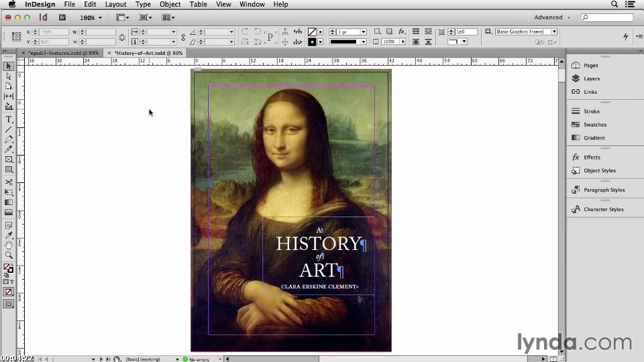This screenshot has width=644, height=362.
Task: Open the Paragraph Styles panel
Action: 604,190
